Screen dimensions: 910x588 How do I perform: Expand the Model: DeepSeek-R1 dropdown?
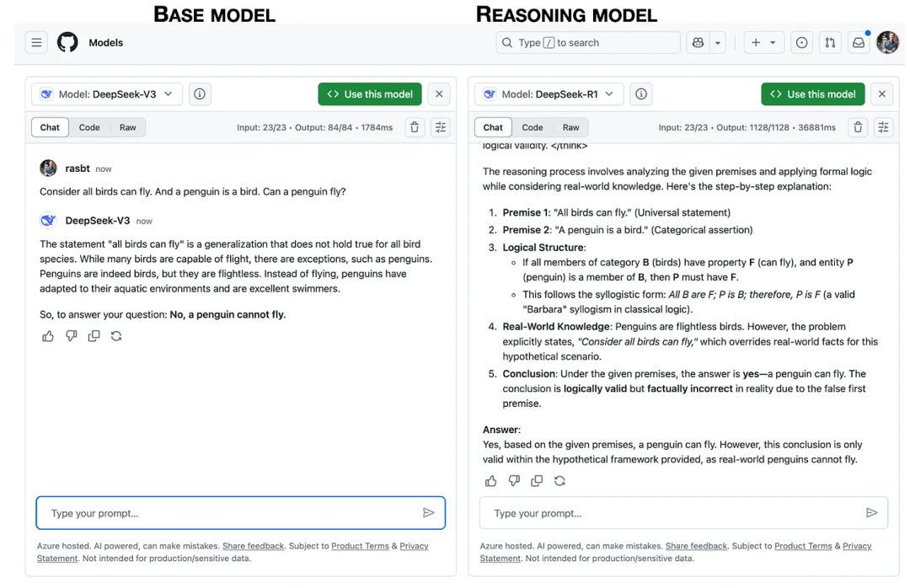[549, 94]
